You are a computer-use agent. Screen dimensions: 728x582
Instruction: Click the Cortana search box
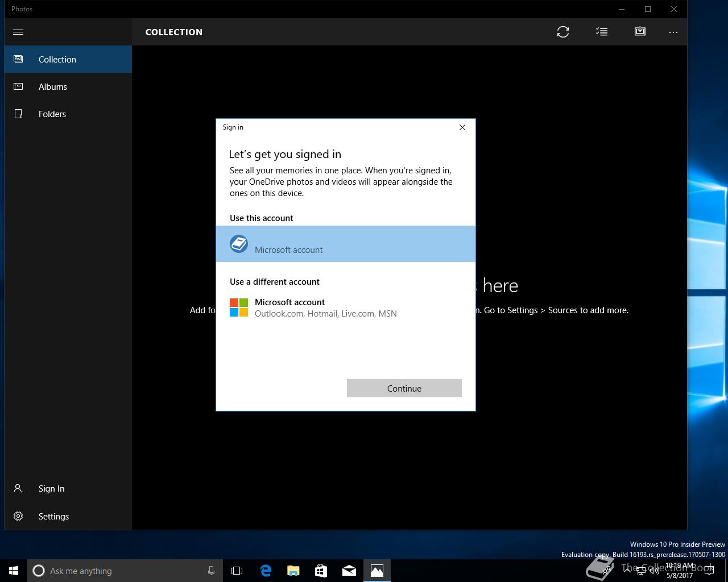(119, 571)
